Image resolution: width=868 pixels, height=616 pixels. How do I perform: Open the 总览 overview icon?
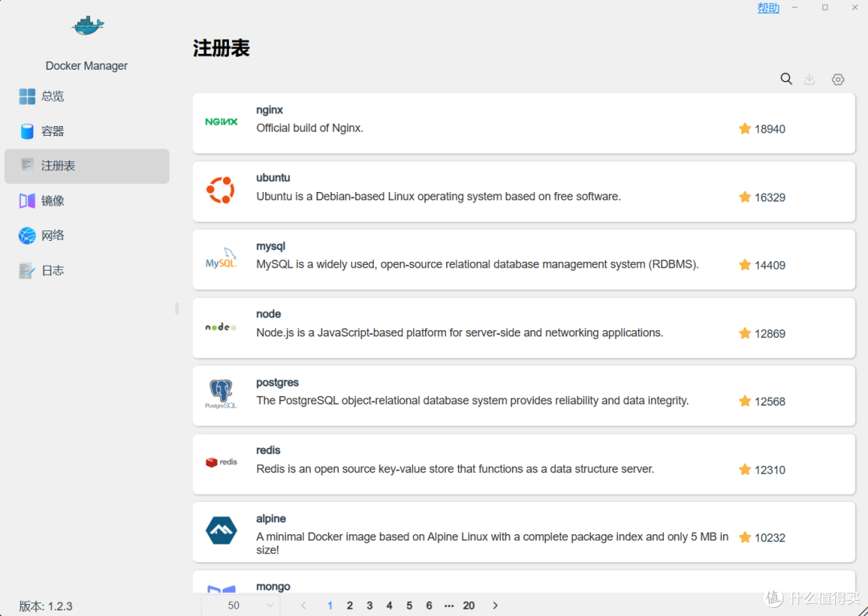[x=27, y=96]
